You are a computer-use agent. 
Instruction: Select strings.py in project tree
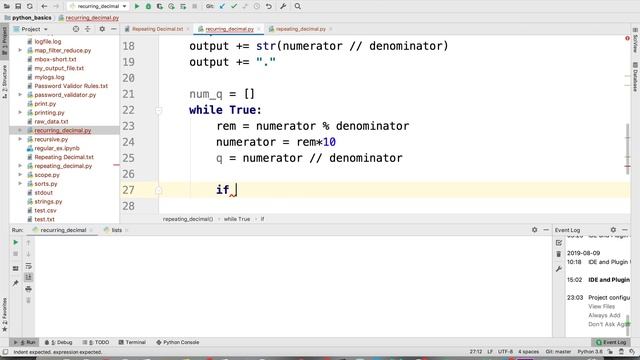pyautogui.click(x=48, y=202)
